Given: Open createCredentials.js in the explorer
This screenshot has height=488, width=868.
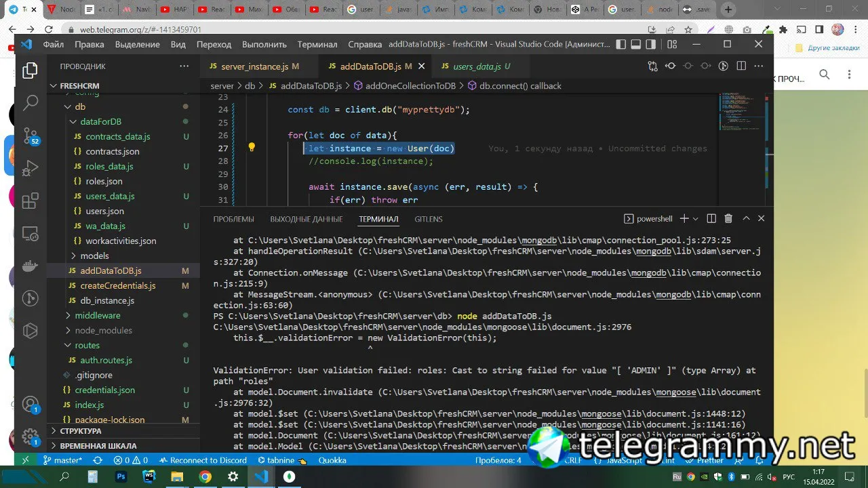Looking at the screenshot, I should [118, 285].
